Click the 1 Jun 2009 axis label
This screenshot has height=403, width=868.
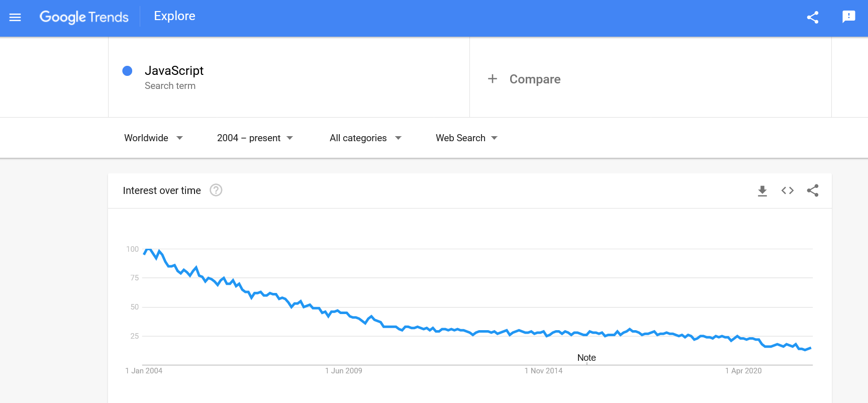(x=343, y=371)
